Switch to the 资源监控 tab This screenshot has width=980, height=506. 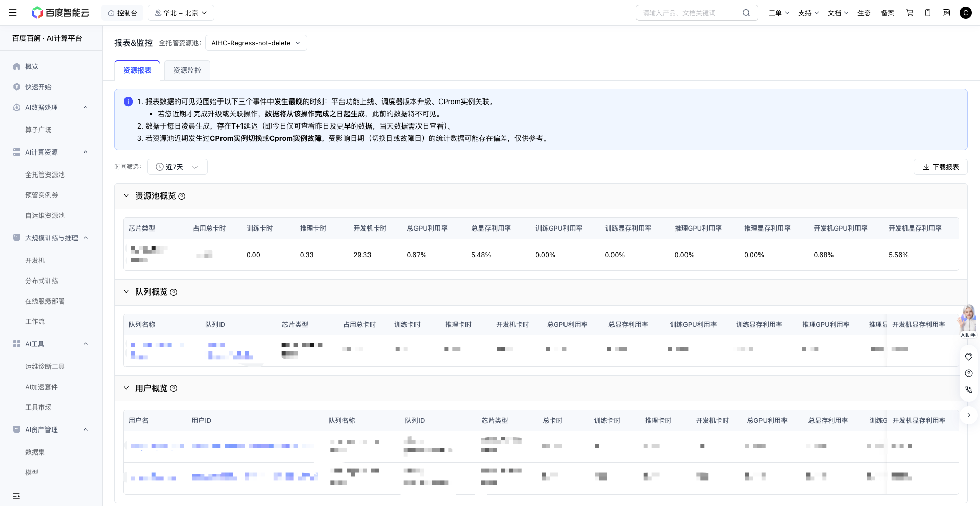187,70
